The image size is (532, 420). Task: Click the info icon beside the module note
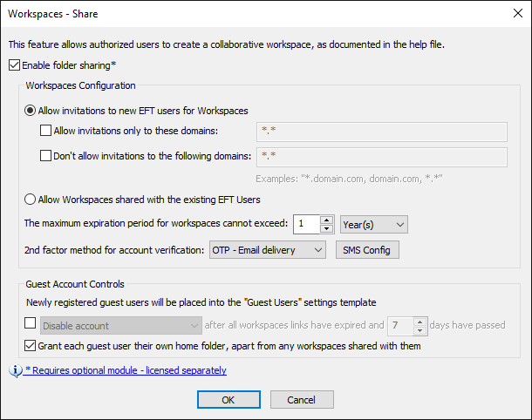[x=16, y=370]
